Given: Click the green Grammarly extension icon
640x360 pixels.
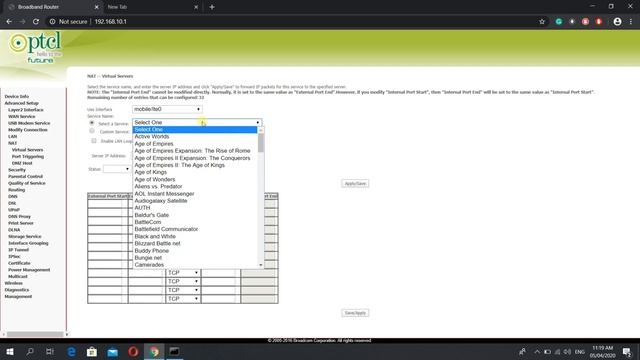Looking at the screenshot, I should (559, 22).
